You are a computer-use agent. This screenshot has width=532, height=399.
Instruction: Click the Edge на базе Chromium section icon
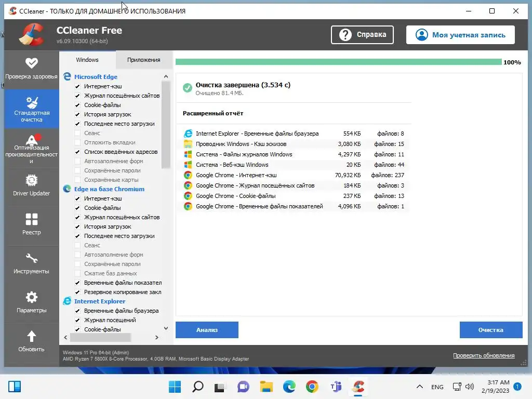[67, 189]
